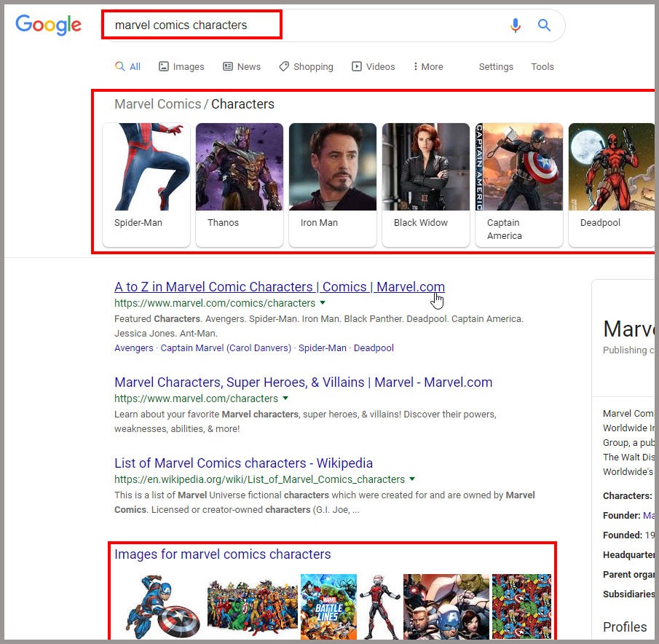Open Images for marvel comics characters link
The image size is (659, 644).
222,554
